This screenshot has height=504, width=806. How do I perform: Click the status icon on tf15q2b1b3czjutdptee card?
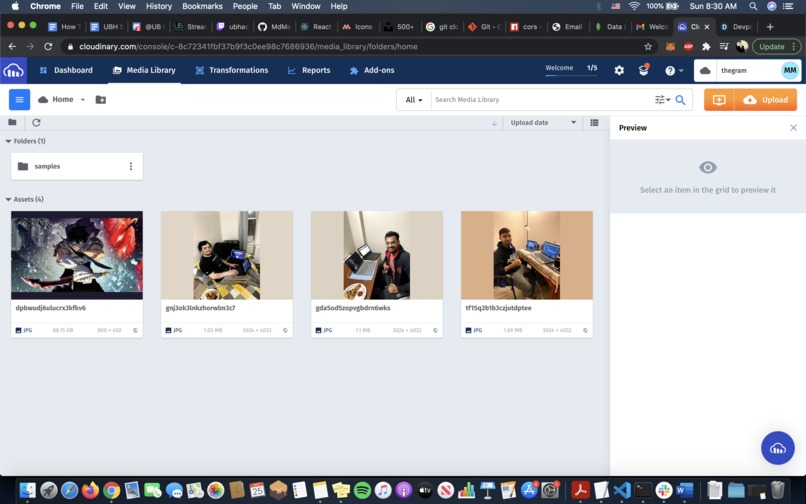585,330
